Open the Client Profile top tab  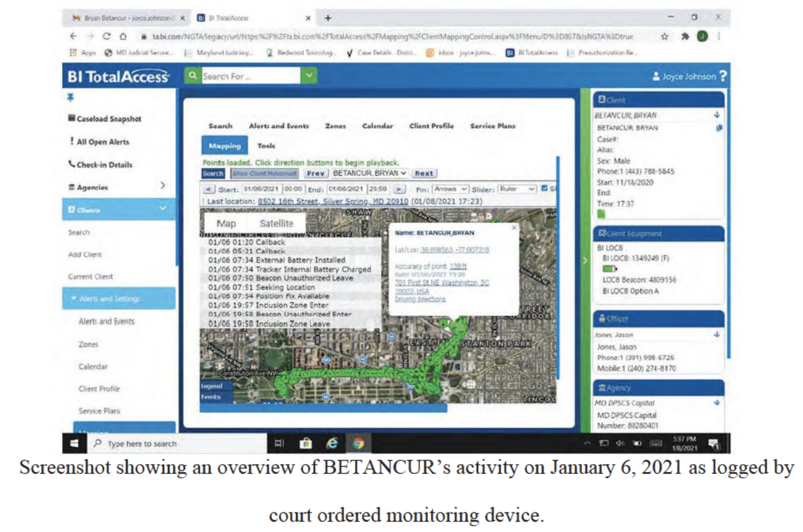(431, 126)
